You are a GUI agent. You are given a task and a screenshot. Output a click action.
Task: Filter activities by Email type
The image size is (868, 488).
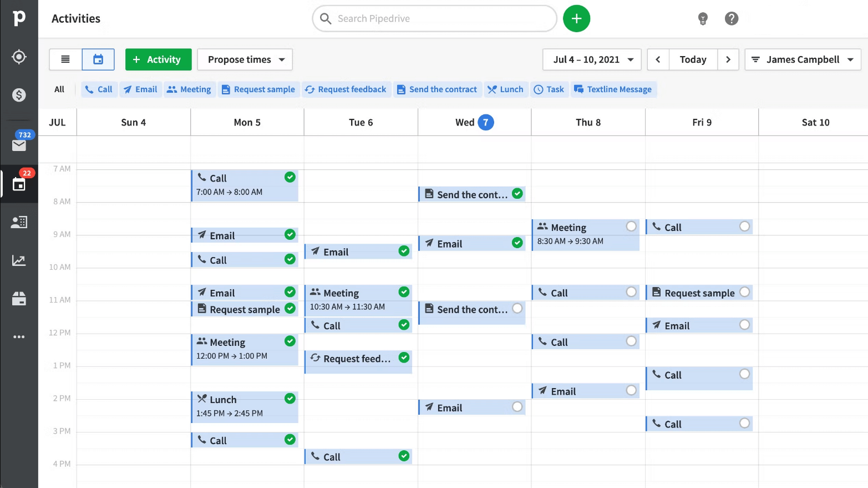pos(140,89)
